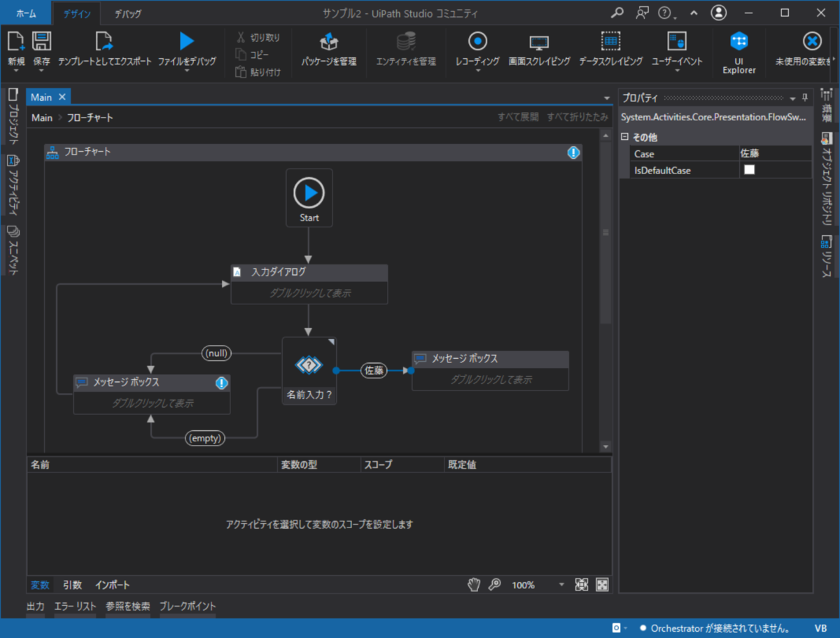Click Main in the breadcrumb
Screen dimensions: 840x638
[42, 118]
